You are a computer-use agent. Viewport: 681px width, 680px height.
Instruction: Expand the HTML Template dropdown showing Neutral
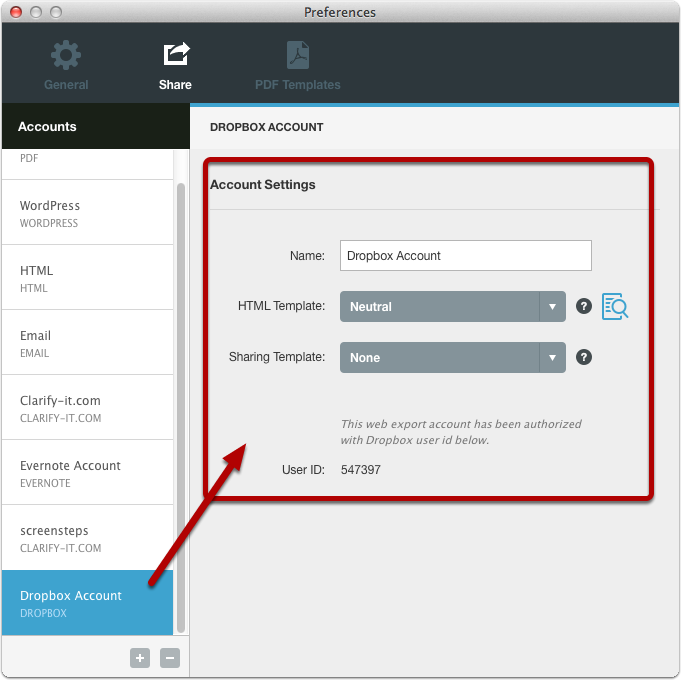453,307
